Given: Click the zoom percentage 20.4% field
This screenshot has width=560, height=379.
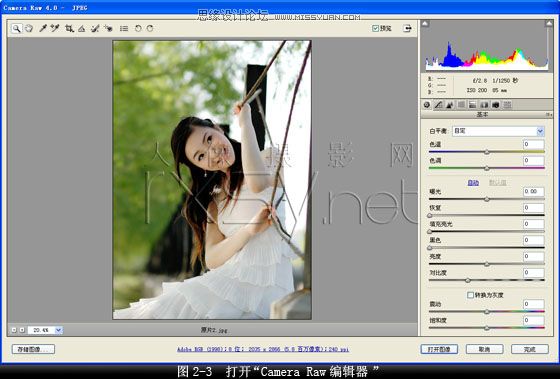Looking at the screenshot, I should [x=41, y=330].
